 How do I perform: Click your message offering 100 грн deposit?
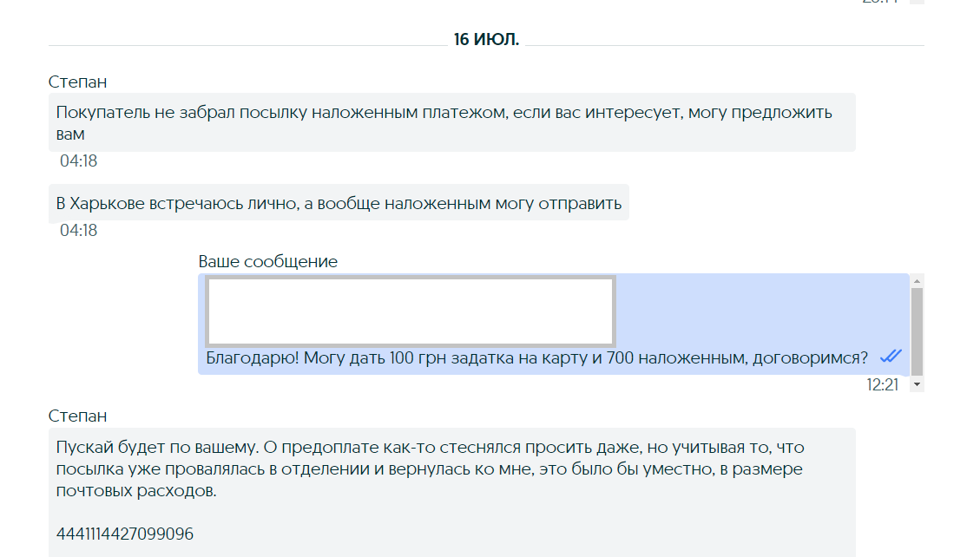pyautogui.click(x=536, y=358)
